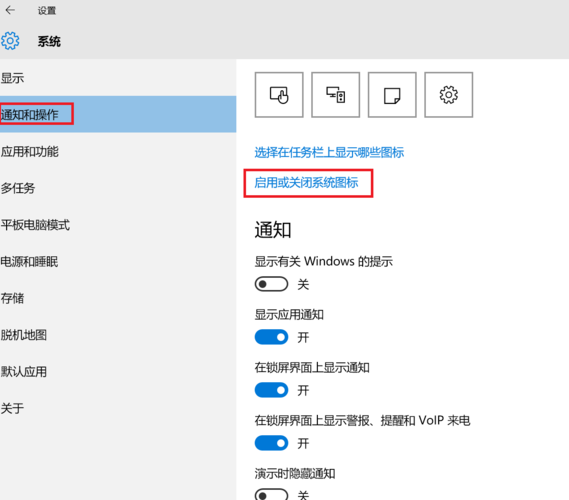569x500 pixels.
Task: Open 通知和操作 settings page
Action: click(118, 114)
